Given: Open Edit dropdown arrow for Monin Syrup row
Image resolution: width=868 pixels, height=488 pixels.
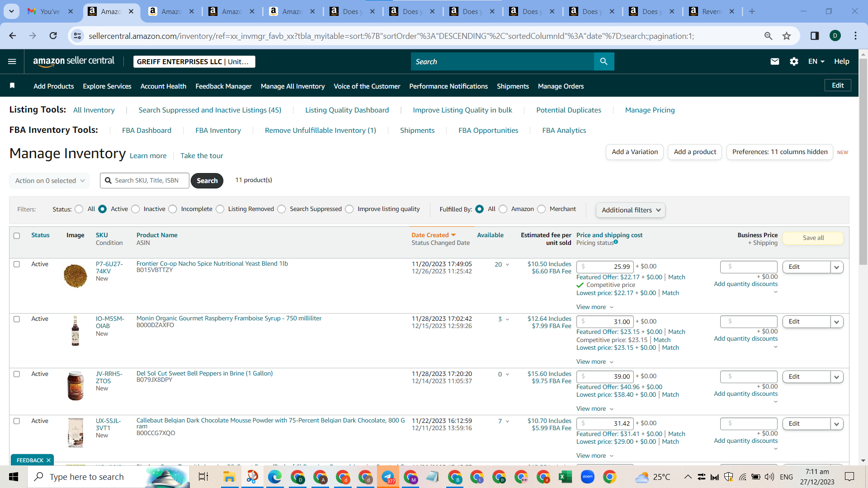Looking at the screenshot, I should [x=836, y=322].
